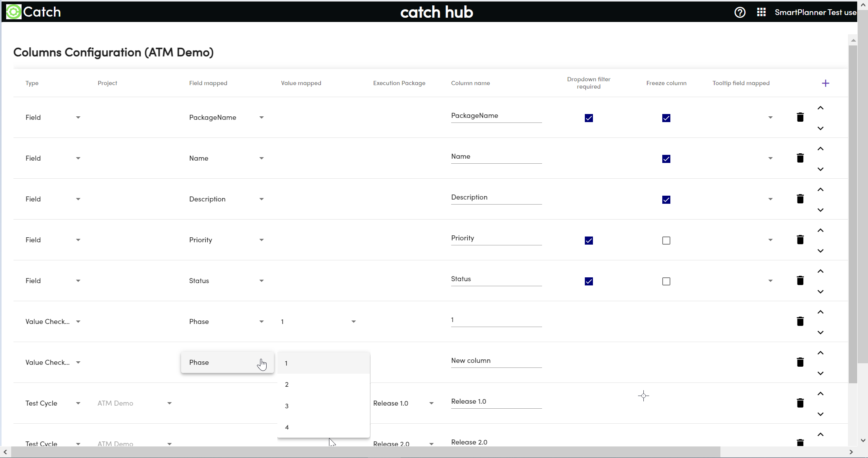Image resolution: width=868 pixels, height=458 pixels.
Task: Uncheck freeze column for Description
Action: tap(666, 200)
